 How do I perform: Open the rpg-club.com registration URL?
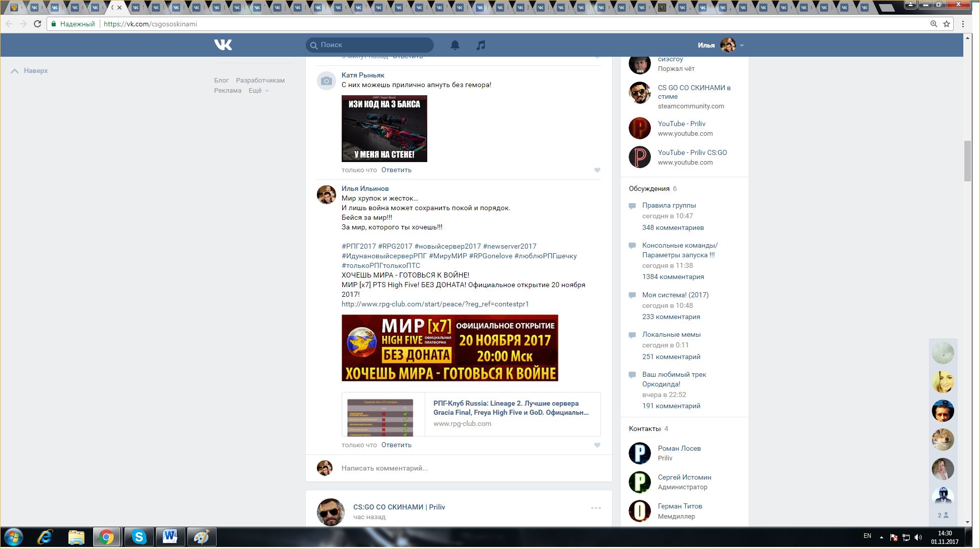coord(435,304)
